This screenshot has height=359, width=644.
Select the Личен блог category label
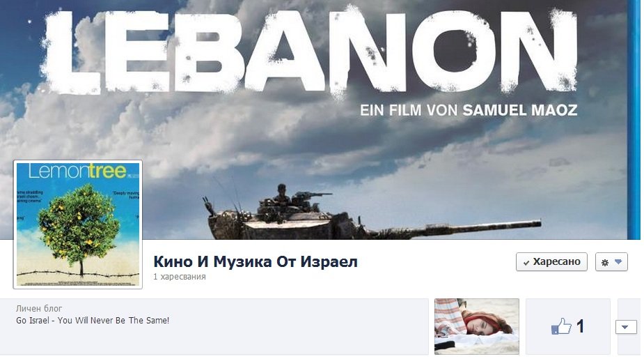coord(39,308)
